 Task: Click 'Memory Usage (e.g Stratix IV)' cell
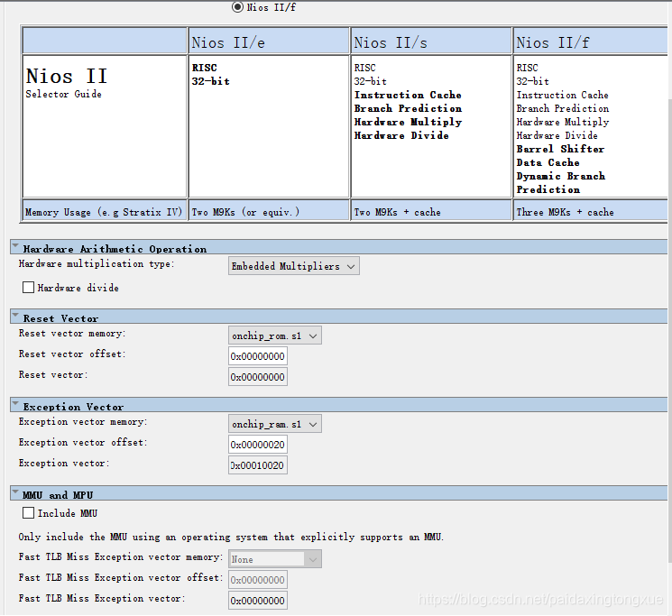(105, 211)
